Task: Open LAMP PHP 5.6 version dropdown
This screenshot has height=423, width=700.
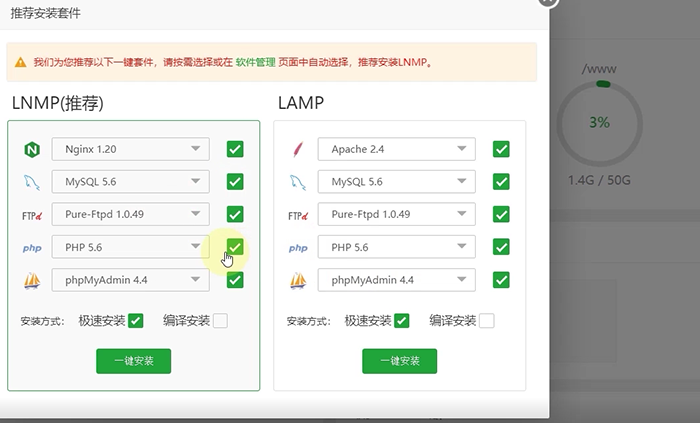Action: (x=396, y=247)
